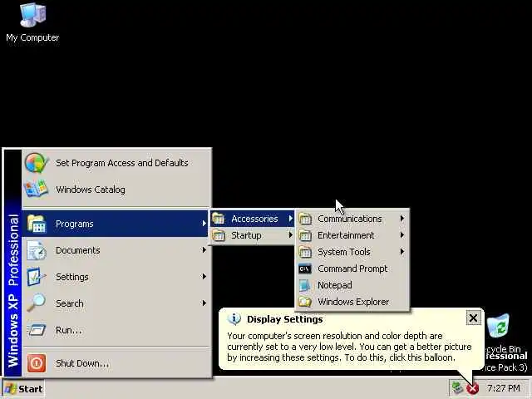Click the Settings icon in Start menu
The width and height of the screenshot is (532, 399).
click(36, 277)
